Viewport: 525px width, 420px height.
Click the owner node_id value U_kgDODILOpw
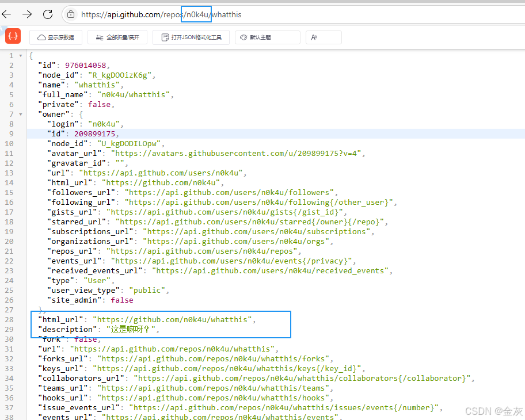click(129, 144)
